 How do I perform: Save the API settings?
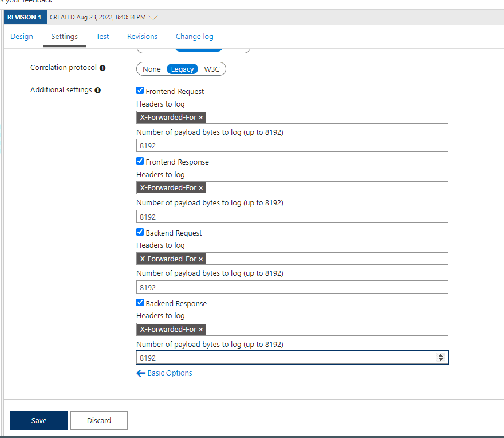(x=39, y=420)
